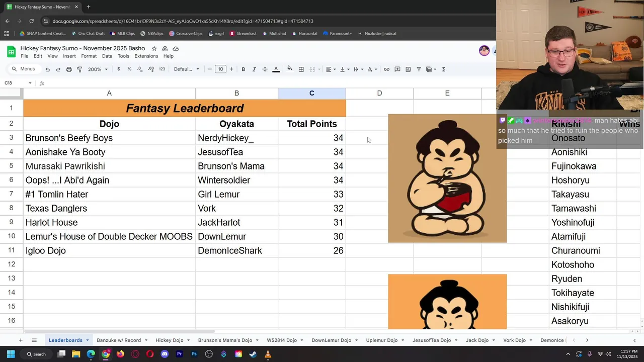Open the Extensions menu

(146, 56)
